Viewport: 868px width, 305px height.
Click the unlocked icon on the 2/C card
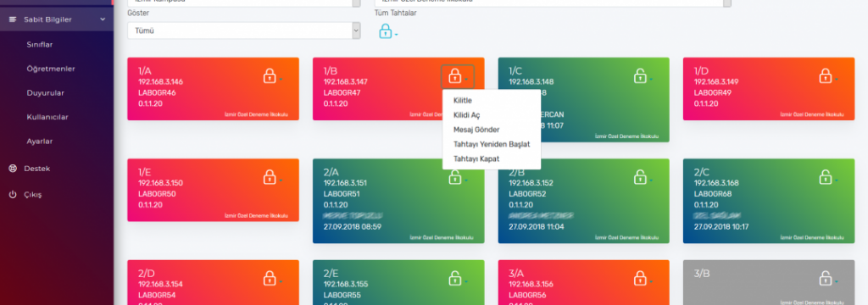[x=826, y=176]
